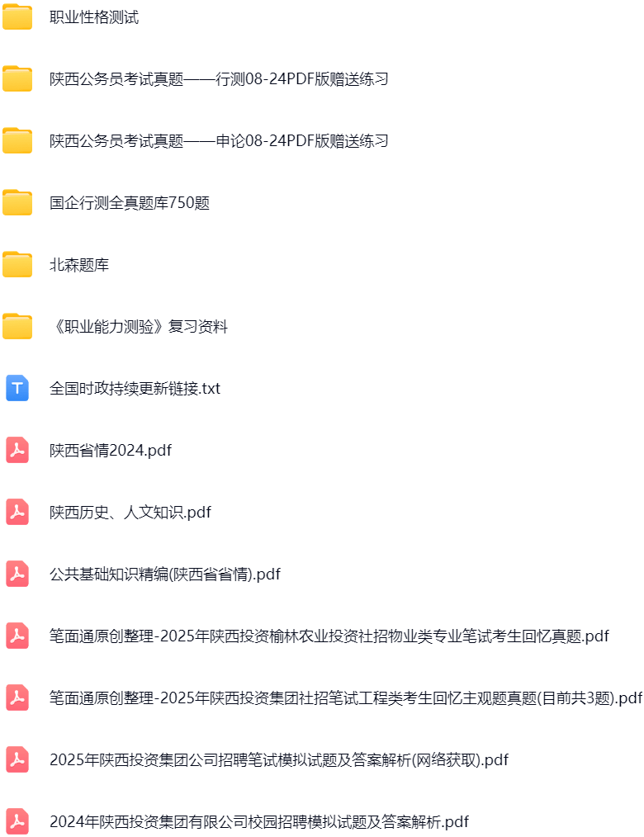Open the 职业性格测试 folder icon
This screenshot has width=644, height=837.
point(17,17)
